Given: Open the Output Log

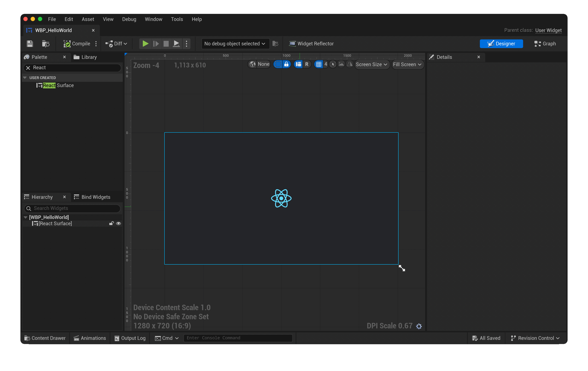Looking at the screenshot, I should point(130,338).
